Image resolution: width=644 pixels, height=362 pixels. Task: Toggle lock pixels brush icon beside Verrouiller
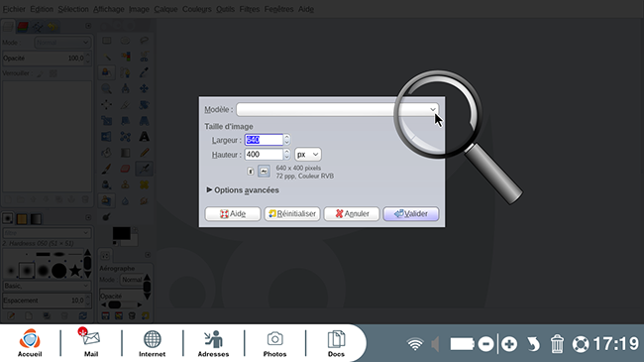(x=40, y=73)
